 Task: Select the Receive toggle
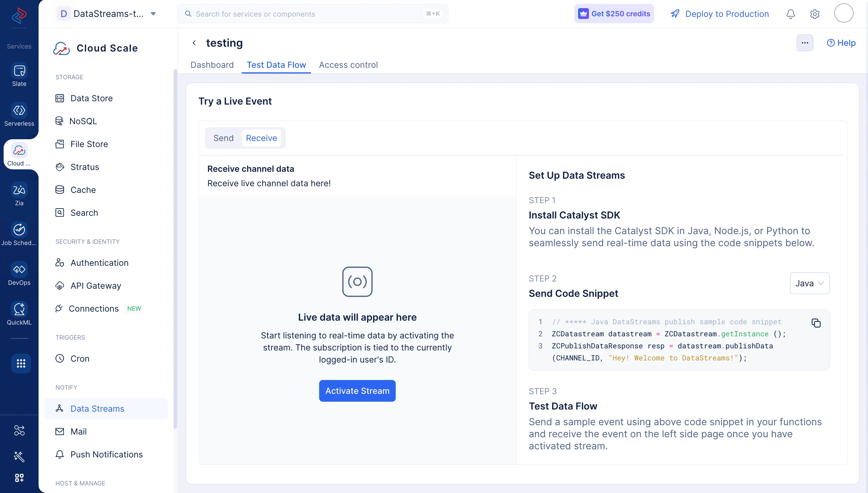click(261, 138)
